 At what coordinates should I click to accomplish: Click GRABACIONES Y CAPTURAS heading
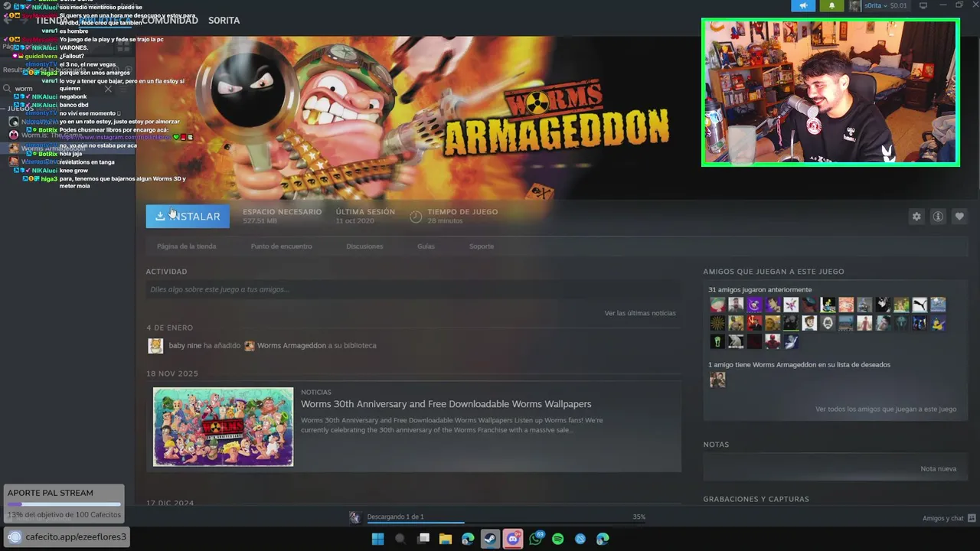tap(756, 499)
